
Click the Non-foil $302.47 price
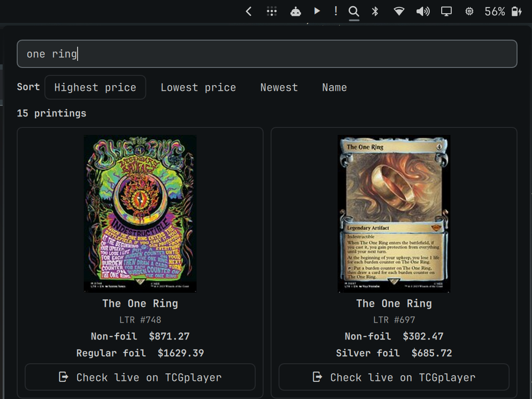[394, 336]
